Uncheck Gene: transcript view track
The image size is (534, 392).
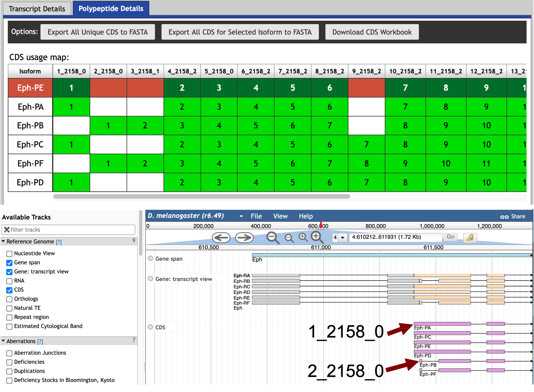(9, 272)
